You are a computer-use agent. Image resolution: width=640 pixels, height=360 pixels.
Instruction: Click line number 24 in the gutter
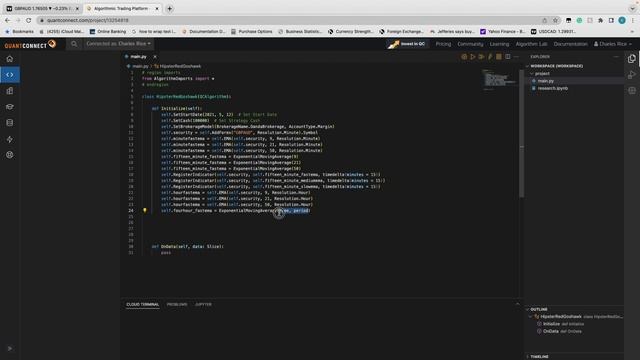(131, 211)
